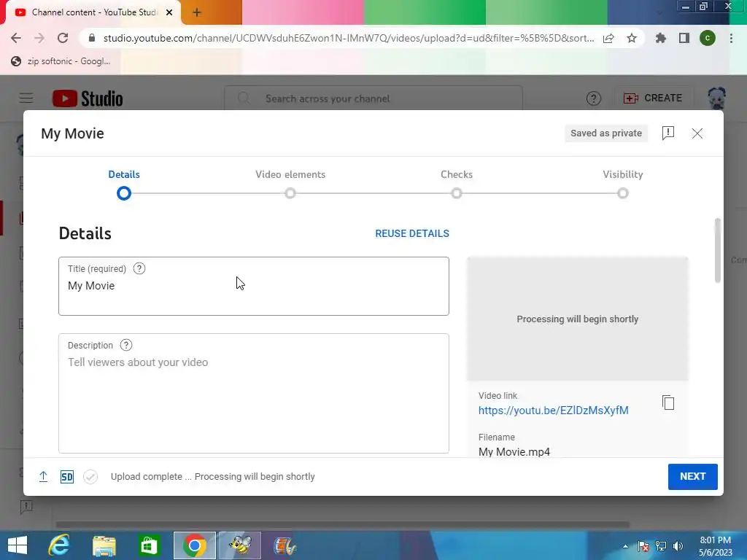This screenshot has width=747, height=560.
Task: Click the volume speaker tray icon
Action: click(678, 546)
